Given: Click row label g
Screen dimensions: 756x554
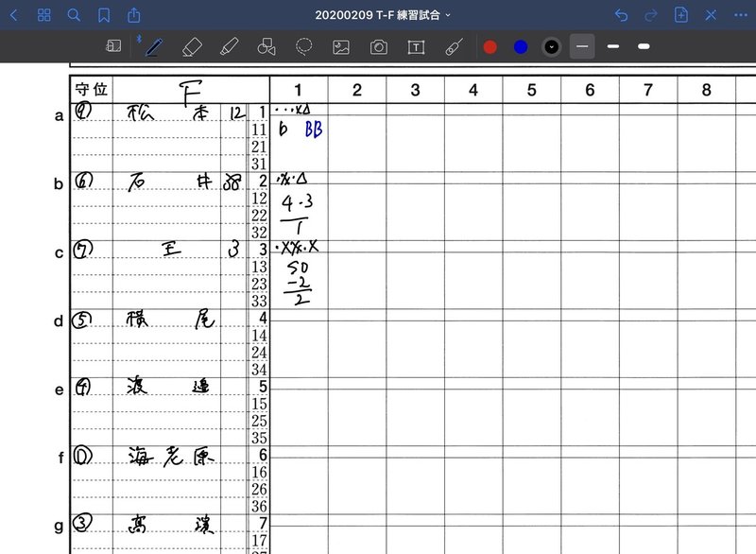Looking at the screenshot, I should (x=59, y=526).
